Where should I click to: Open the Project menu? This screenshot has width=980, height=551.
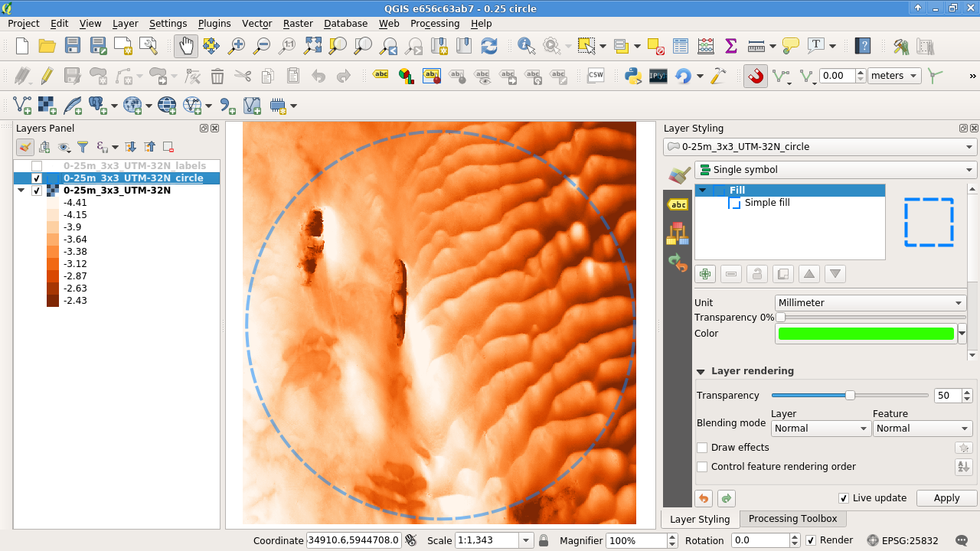pyautogui.click(x=24, y=24)
